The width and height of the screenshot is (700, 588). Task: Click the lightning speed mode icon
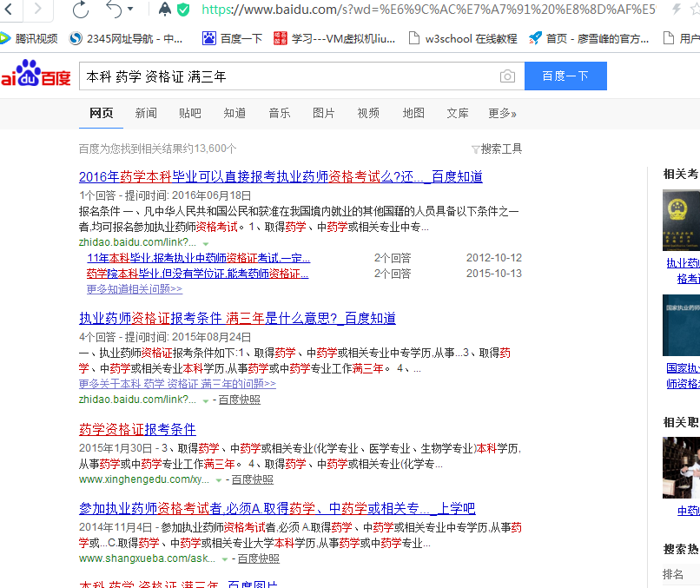point(677,9)
